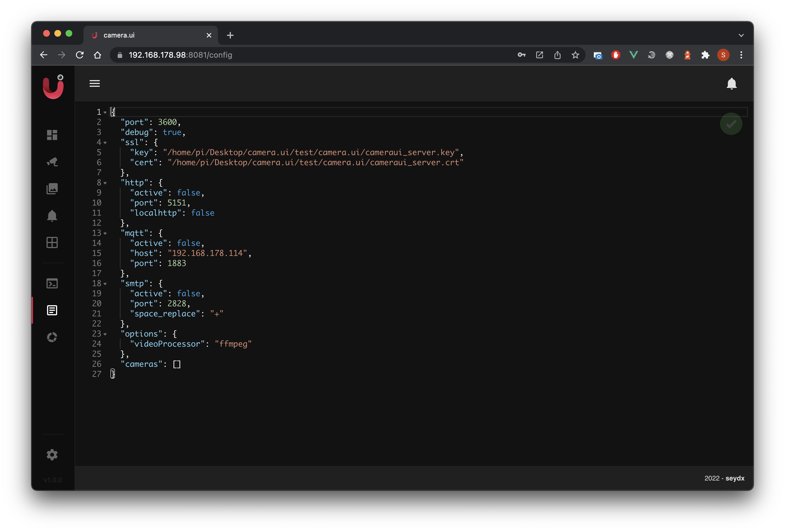Reload the config page
Screen dimensions: 785x532
coord(80,55)
